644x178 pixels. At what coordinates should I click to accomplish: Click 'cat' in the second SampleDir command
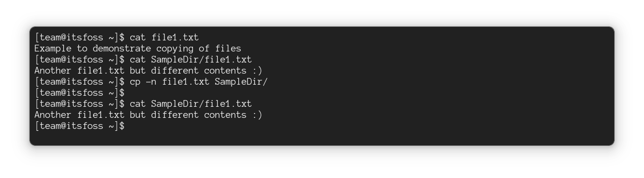[x=137, y=104]
